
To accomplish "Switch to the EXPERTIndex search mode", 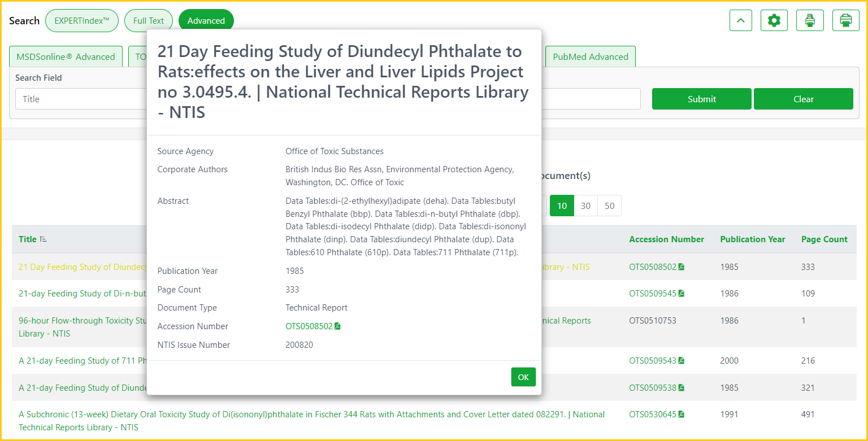I will tap(81, 21).
